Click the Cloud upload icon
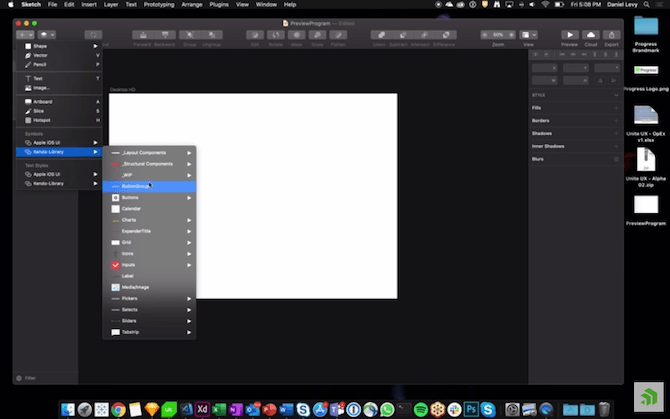The width and height of the screenshot is (670, 419). [x=591, y=34]
